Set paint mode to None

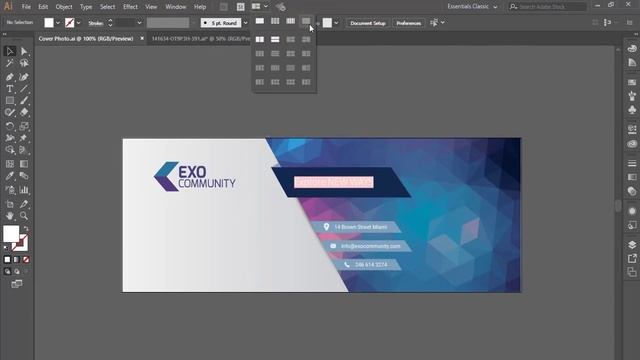tap(26, 260)
